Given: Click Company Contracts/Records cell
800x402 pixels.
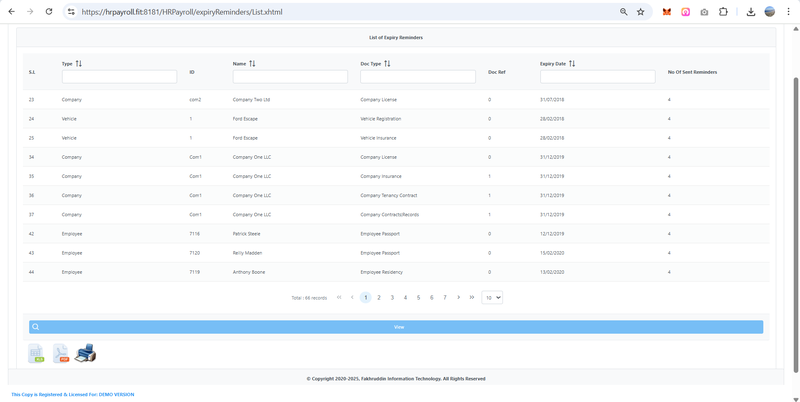Looking at the screenshot, I should point(389,215).
